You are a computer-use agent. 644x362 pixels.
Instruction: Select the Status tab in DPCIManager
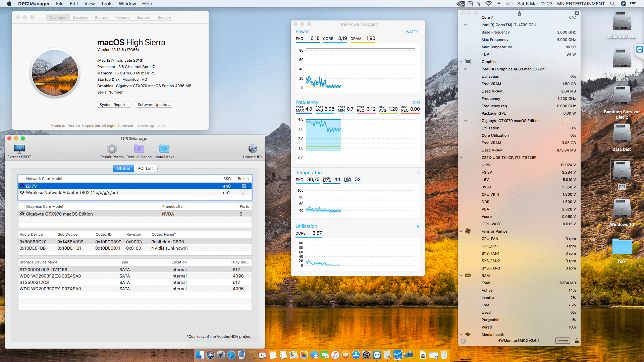(123, 168)
